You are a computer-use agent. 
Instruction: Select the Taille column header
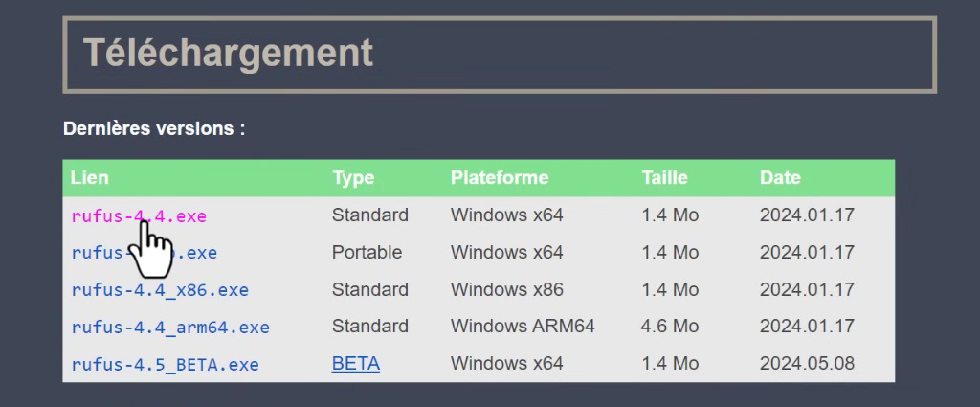666,178
